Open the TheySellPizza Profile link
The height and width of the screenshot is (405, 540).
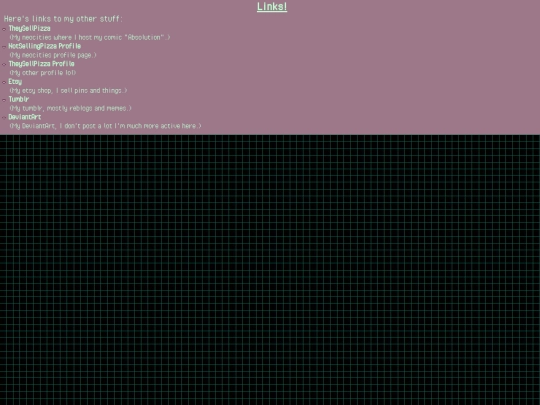point(41,64)
